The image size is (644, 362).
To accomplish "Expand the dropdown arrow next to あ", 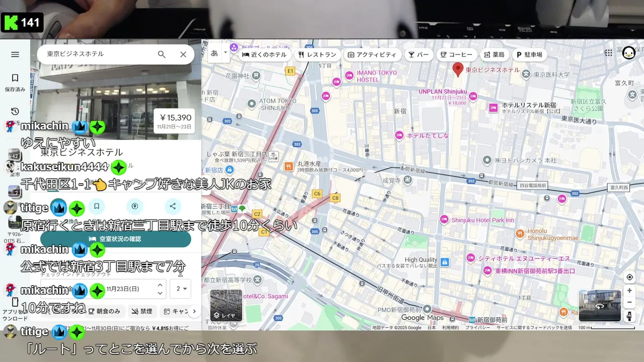I will tap(225, 52).
